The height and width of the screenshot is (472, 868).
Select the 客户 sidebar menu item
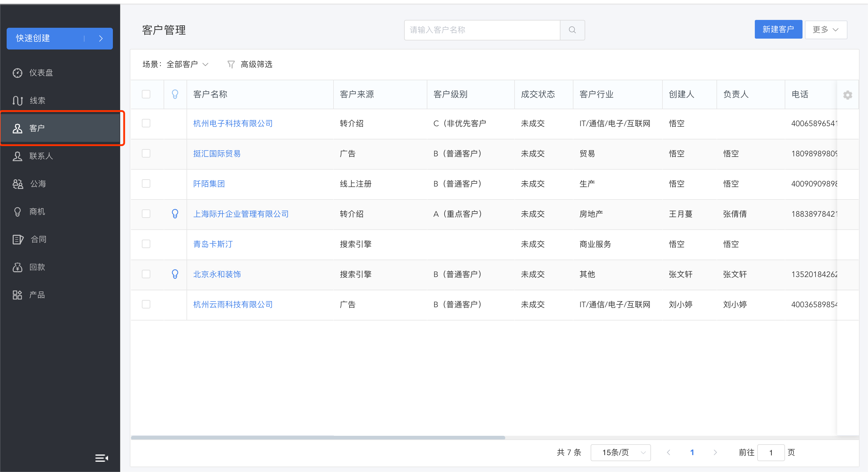[x=60, y=128]
